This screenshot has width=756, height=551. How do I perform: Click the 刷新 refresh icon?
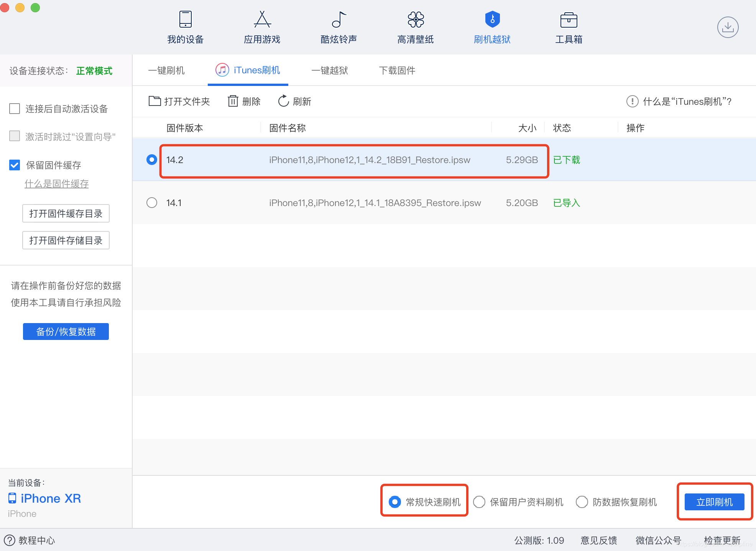[283, 101]
